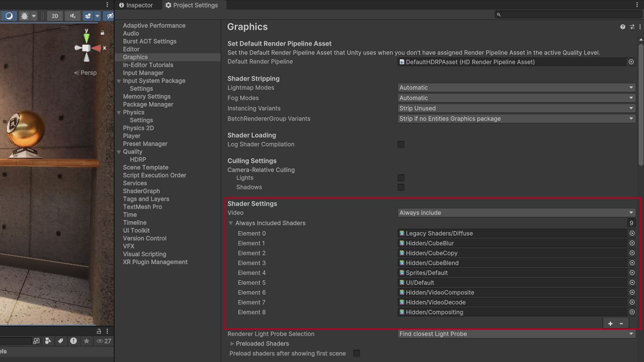Click the Always Included Shaders size field showing 9
644x362 pixels.
click(631, 223)
